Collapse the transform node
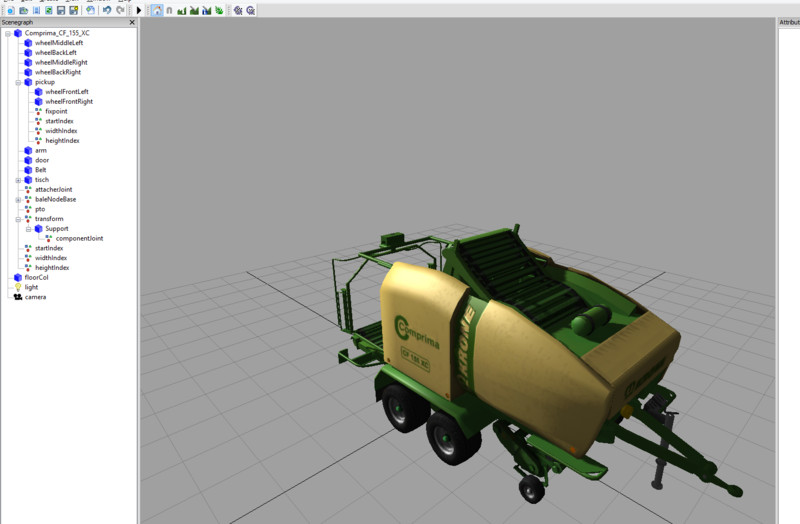 (x=18, y=219)
